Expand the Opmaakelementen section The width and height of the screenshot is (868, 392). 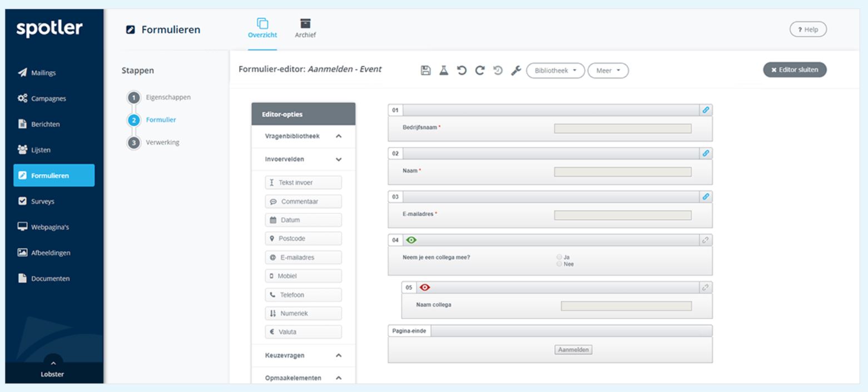coord(303,378)
